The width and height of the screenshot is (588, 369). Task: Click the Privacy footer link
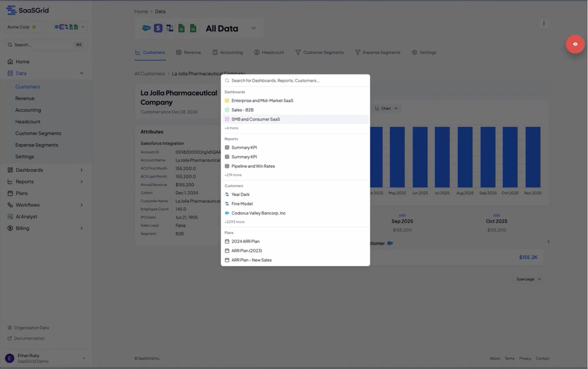point(525,359)
